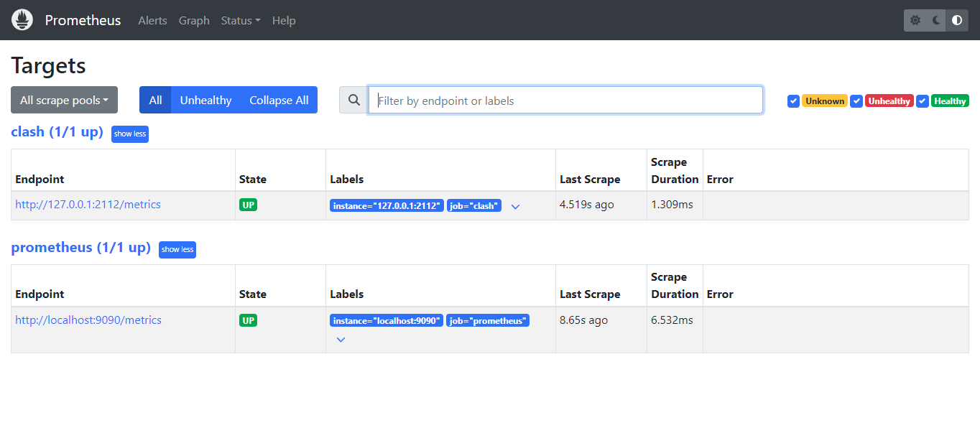Select the light theme sun icon
The width and height of the screenshot is (980, 433).
[915, 20]
